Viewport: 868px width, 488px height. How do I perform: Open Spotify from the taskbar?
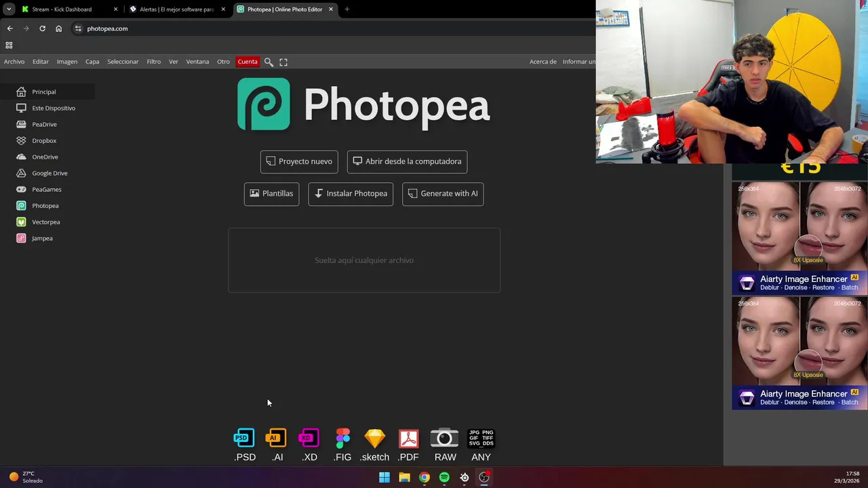444,477
